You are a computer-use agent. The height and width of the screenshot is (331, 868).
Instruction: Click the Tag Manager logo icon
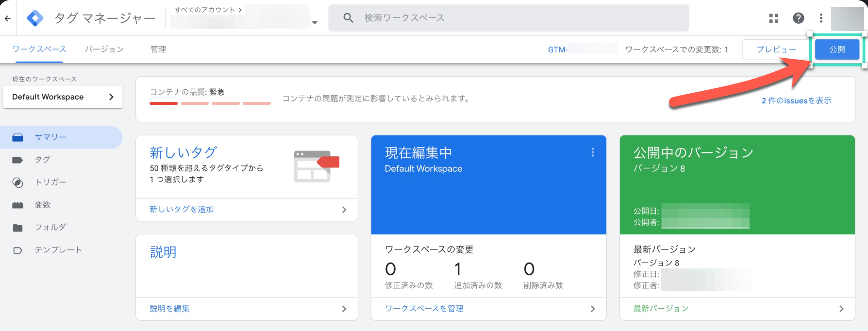point(35,18)
